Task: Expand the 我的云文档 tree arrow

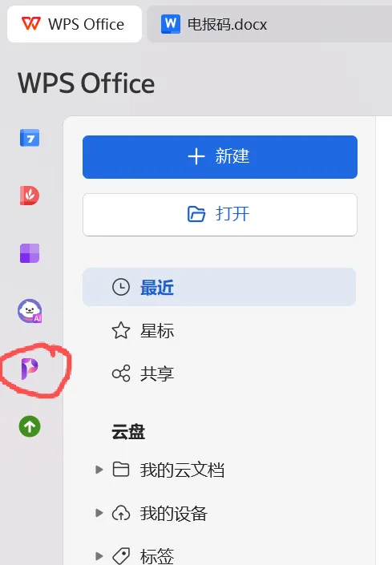Action: tap(99, 470)
